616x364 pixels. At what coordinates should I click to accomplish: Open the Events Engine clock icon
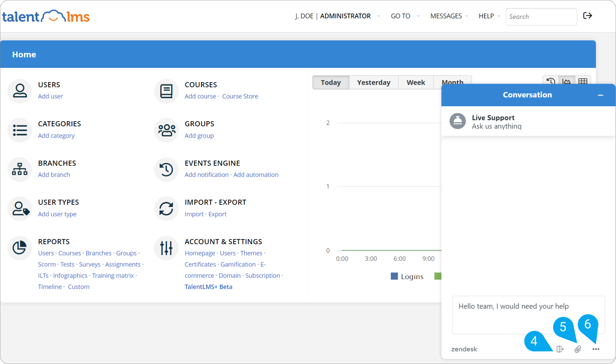point(166,169)
